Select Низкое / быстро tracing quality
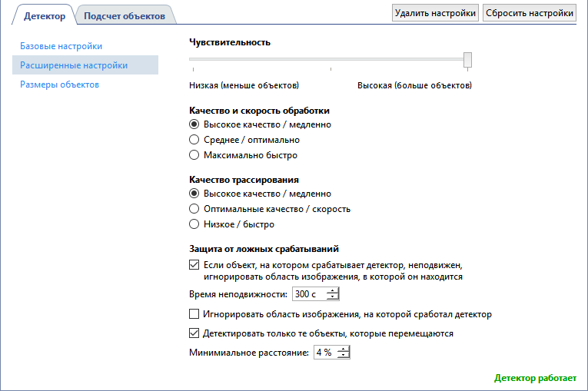Screen dimensions: 588x391 tap(194, 224)
